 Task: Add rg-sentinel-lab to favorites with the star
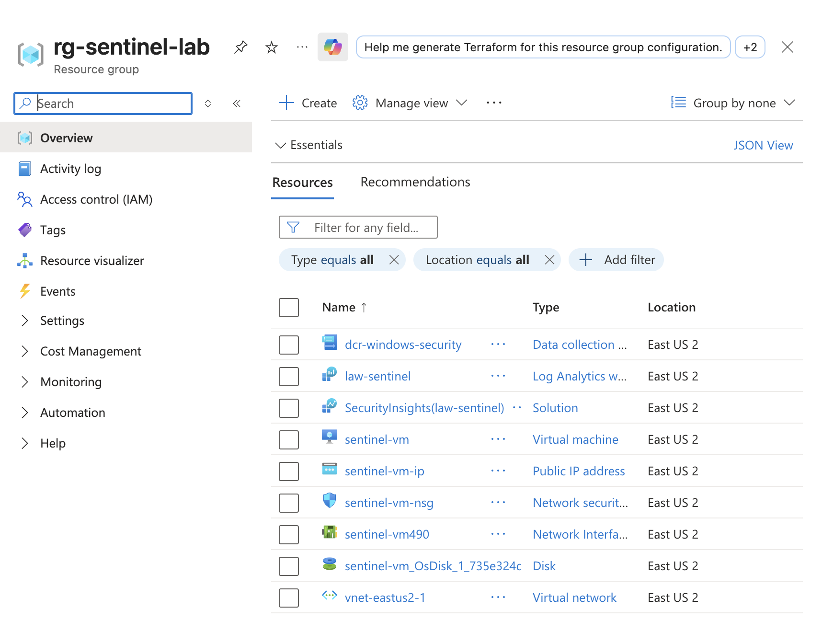[272, 47]
